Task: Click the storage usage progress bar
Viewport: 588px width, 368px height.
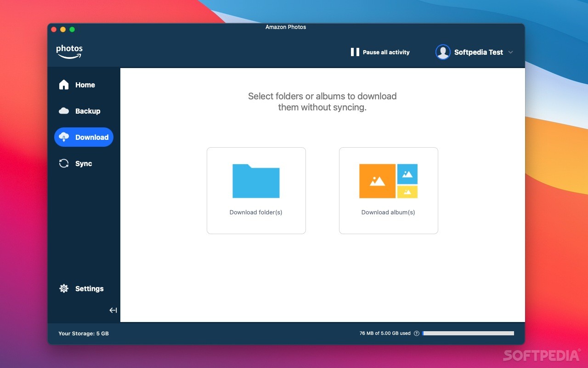Action: coord(468,333)
